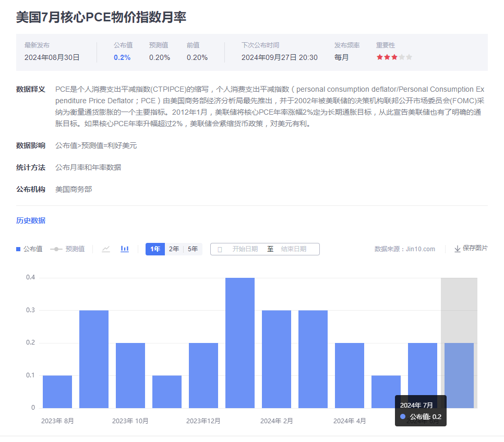Screen dimensions: 504x442
Task: Open the 结束日期 end date picker
Action: click(293, 249)
